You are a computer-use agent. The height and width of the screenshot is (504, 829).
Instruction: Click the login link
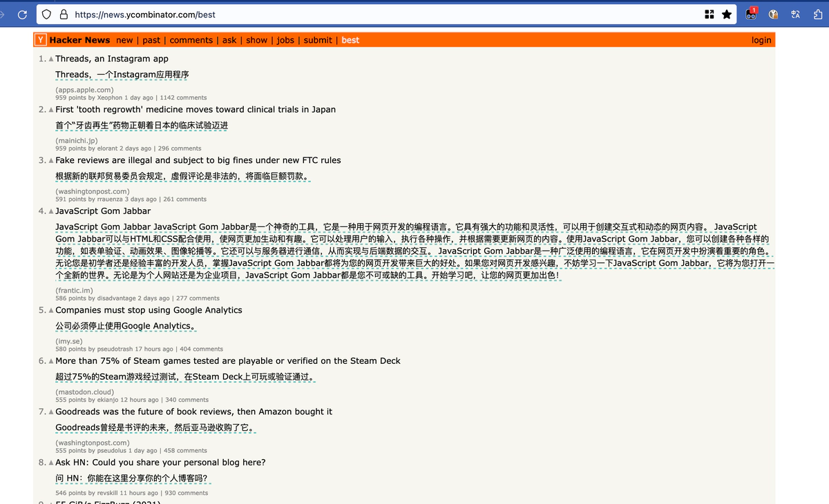tap(761, 40)
